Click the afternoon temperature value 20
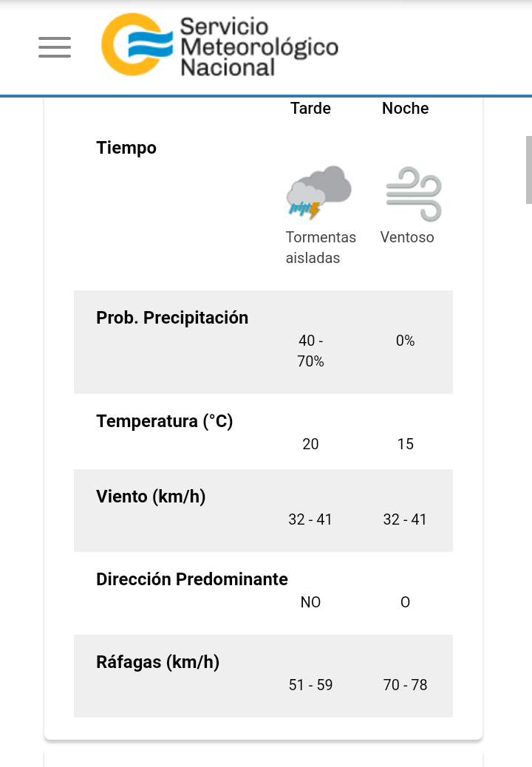 pos(310,444)
